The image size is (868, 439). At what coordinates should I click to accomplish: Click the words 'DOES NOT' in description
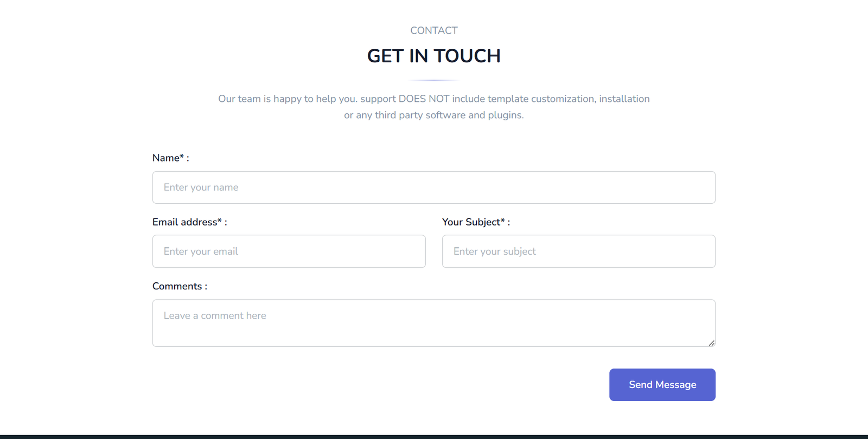424,99
